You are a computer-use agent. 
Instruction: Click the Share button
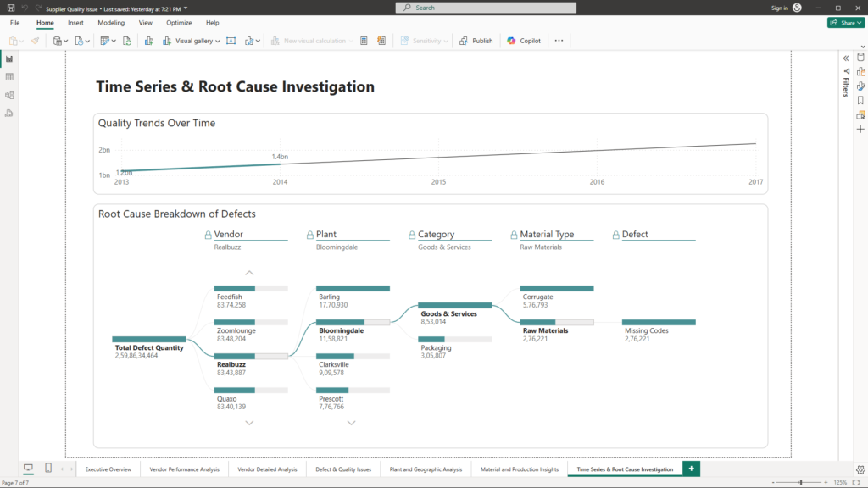pos(845,23)
